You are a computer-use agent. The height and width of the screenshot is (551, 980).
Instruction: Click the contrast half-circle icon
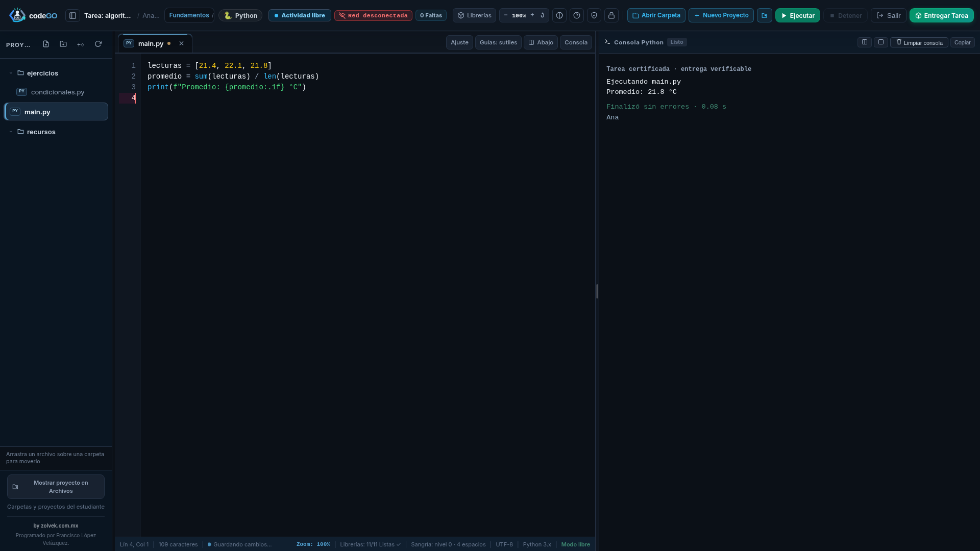559,15
